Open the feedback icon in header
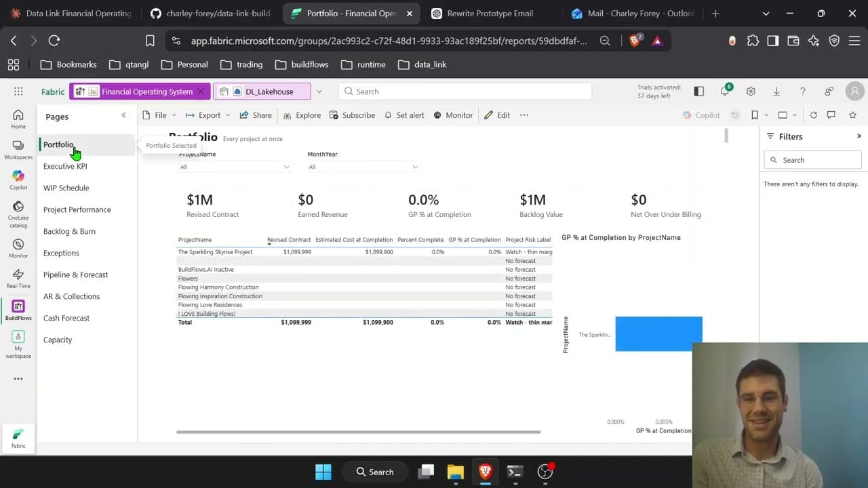Image resolution: width=868 pixels, height=488 pixels. pos(829,91)
